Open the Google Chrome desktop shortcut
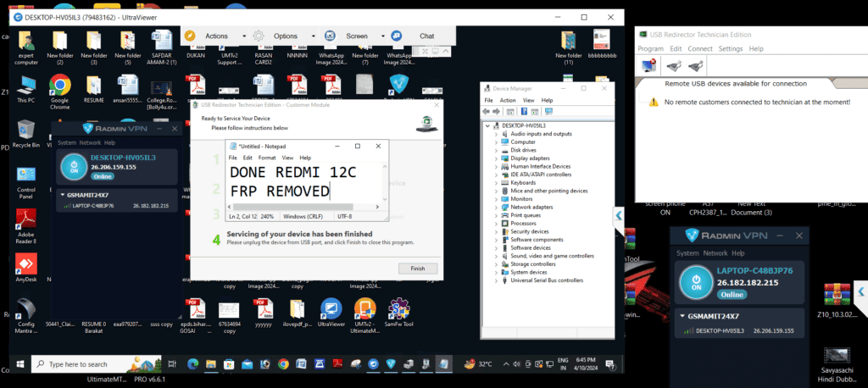The height and width of the screenshot is (388, 868). tap(59, 88)
